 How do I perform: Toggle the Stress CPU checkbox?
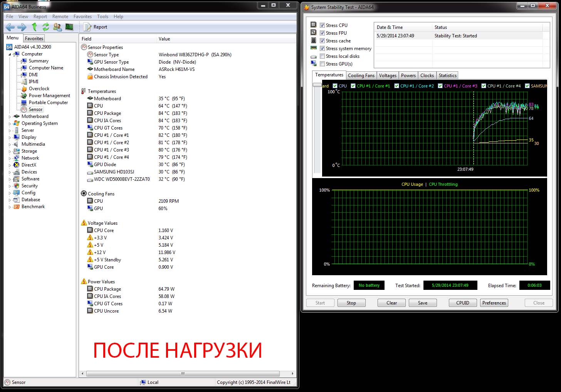coord(322,25)
